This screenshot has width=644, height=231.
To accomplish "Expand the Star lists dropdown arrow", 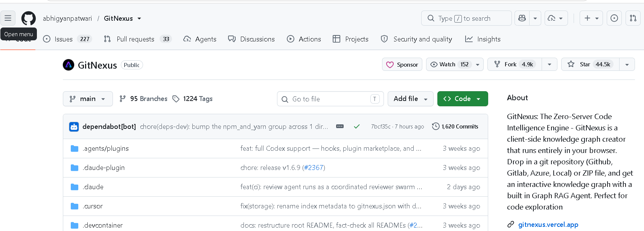I will [627, 64].
